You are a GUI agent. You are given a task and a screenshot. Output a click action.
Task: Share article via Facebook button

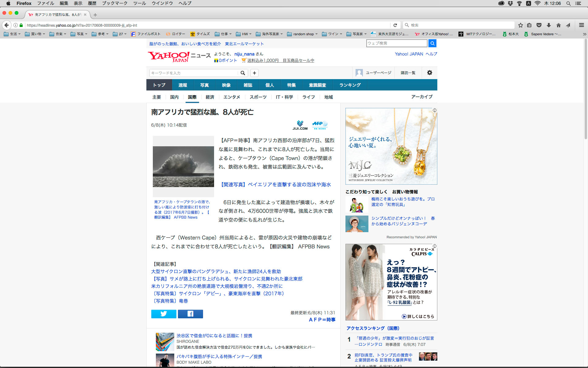click(190, 314)
